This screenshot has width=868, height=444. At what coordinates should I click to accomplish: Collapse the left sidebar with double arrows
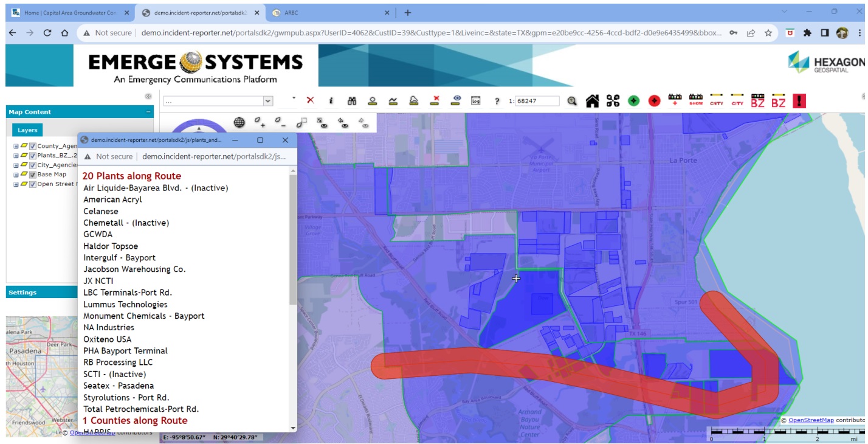point(148,96)
